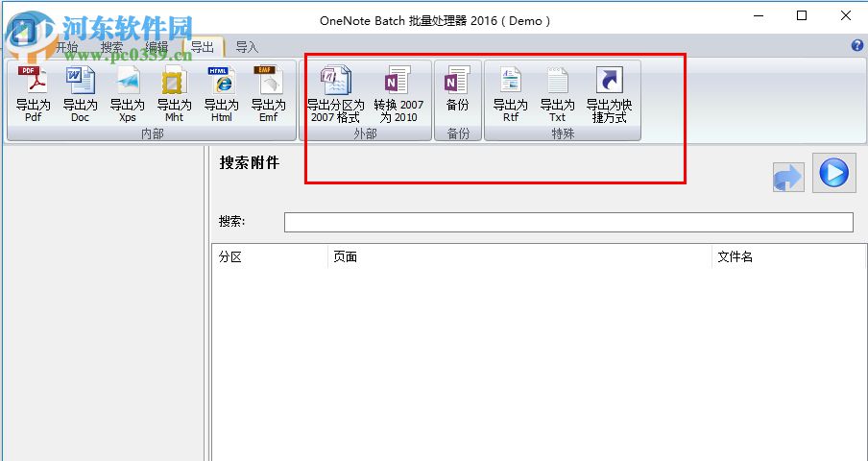Export sections to the 2007 format
This screenshot has width=868, height=461.
(x=335, y=93)
